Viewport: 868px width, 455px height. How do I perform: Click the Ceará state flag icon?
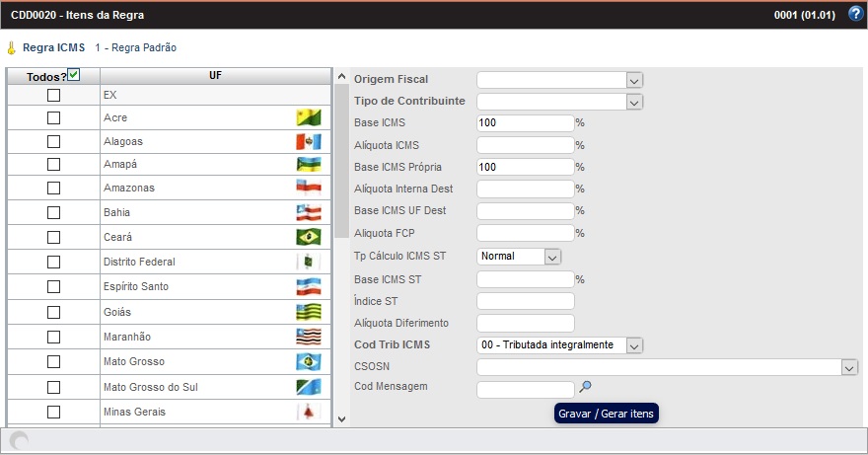309,237
